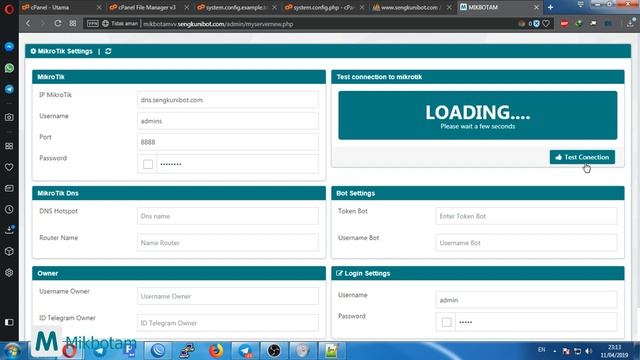
Task: Open Opera Settings gear in sidebar
Action: pyautogui.click(x=9, y=273)
